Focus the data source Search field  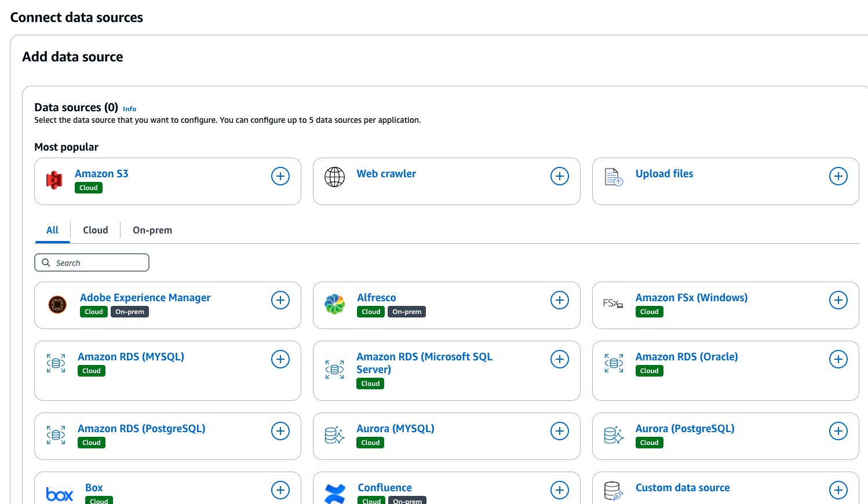pos(92,262)
